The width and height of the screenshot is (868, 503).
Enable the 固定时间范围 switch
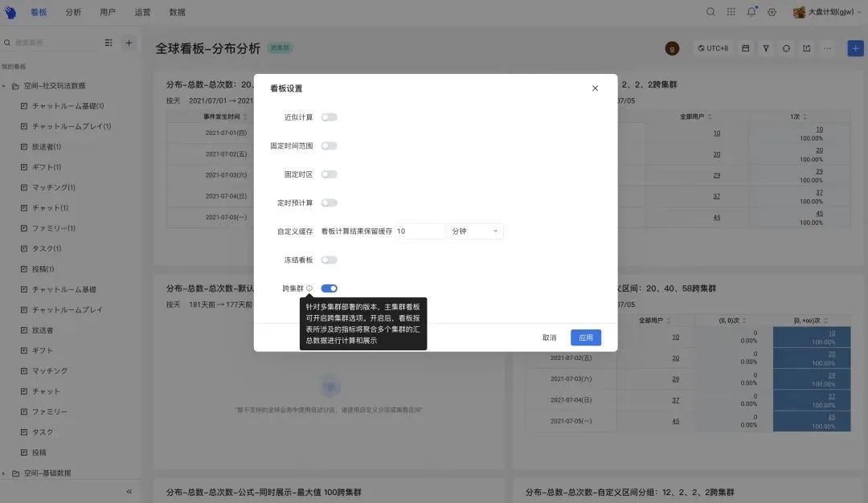(329, 146)
